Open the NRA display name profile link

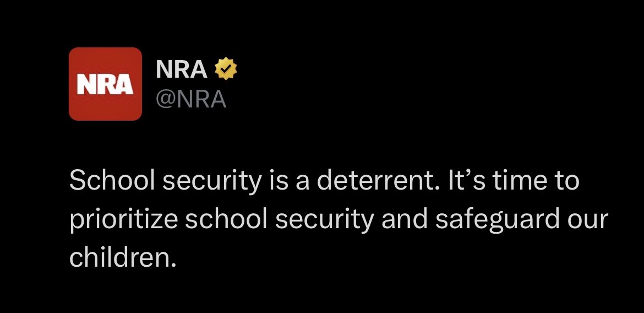click(181, 69)
